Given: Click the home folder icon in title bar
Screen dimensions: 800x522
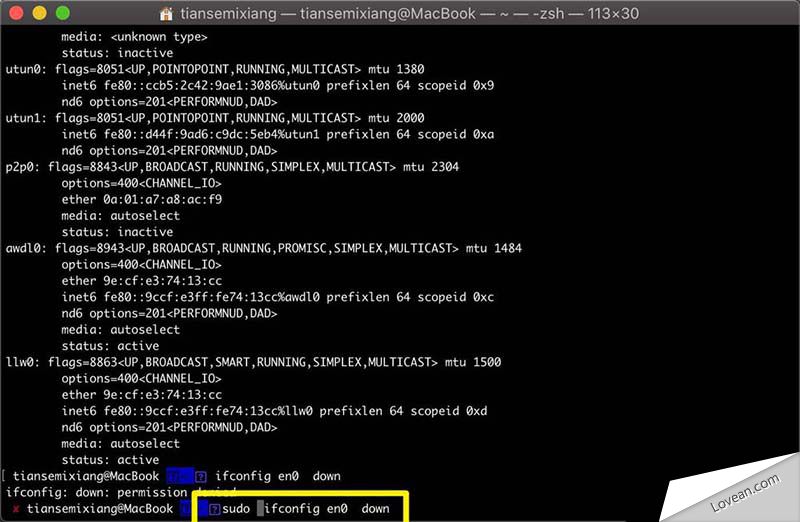Looking at the screenshot, I should tap(168, 15).
